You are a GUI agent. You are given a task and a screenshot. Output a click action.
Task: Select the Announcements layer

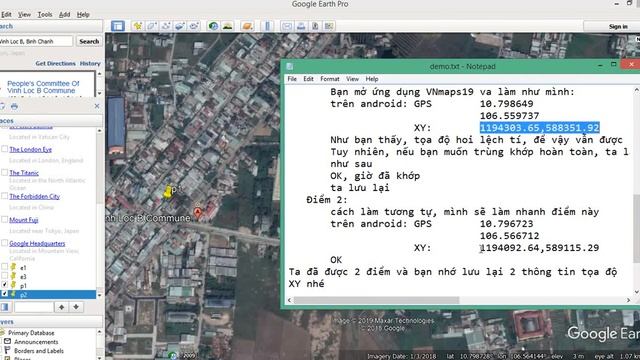[x=36, y=342]
